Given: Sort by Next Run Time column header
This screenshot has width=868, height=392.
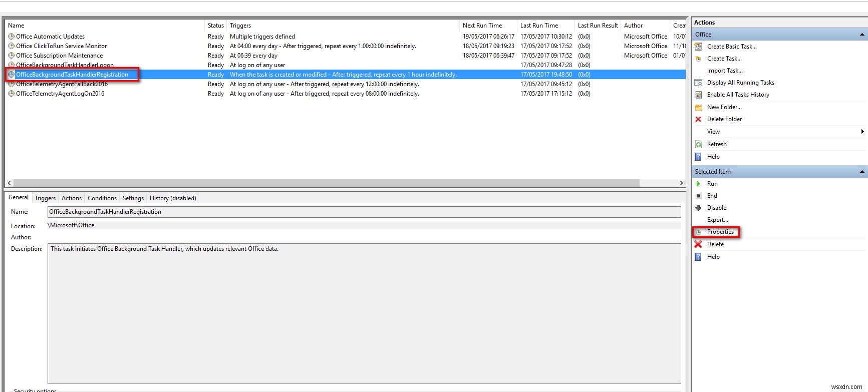Looking at the screenshot, I should [x=488, y=26].
